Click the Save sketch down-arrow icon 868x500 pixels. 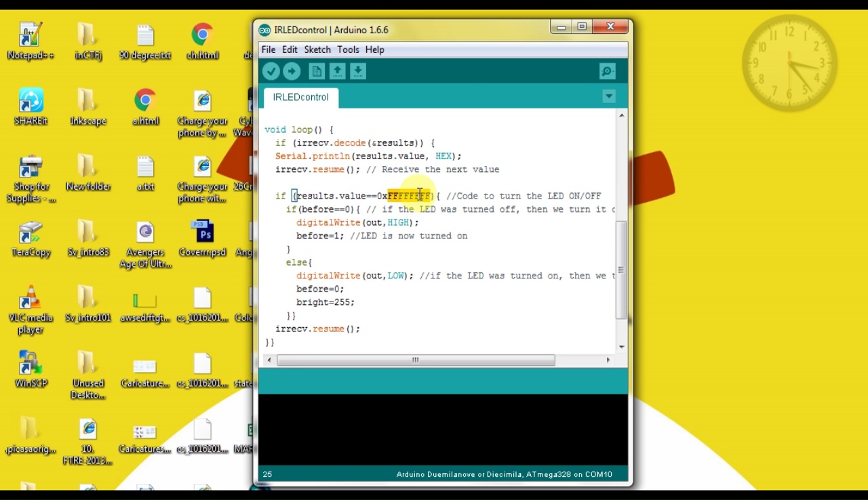click(x=358, y=71)
